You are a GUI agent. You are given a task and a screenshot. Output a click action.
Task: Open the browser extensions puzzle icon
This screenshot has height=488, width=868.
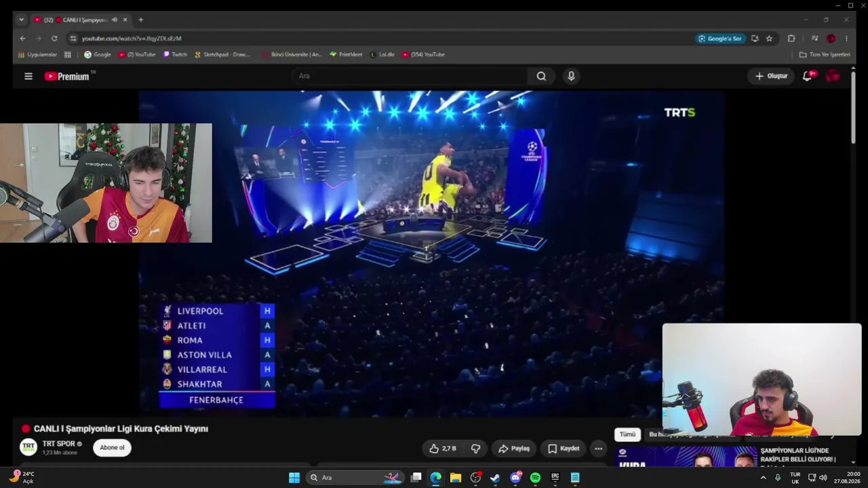point(791,39)
